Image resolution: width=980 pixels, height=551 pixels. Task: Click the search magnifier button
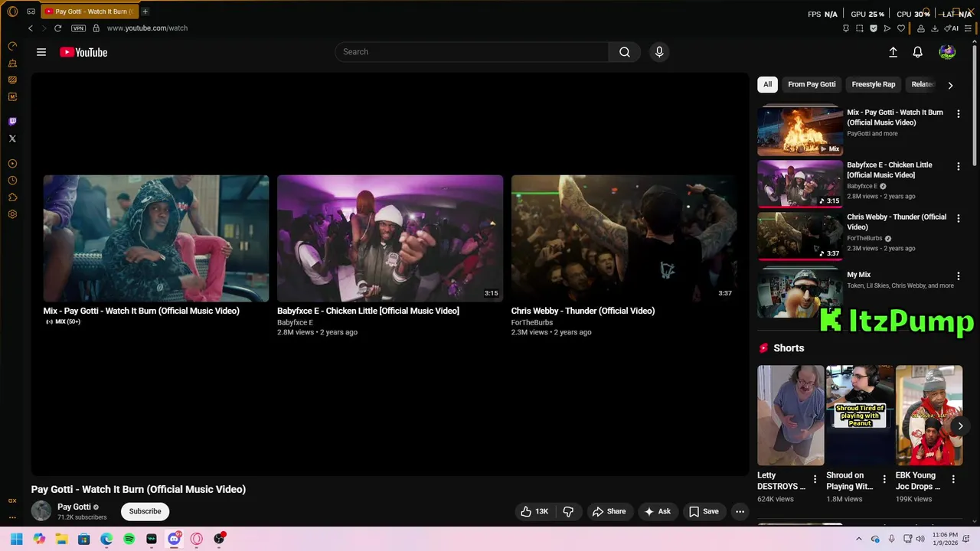(625, 52)
